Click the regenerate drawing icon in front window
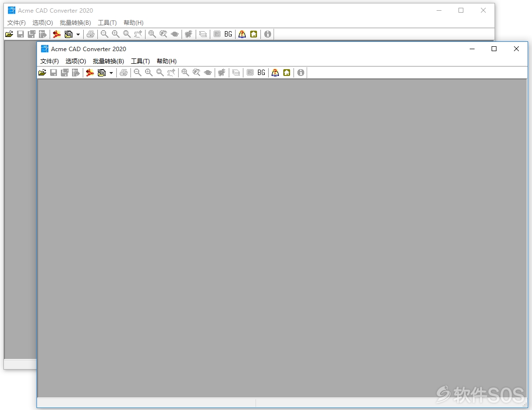 pos(221,73)
